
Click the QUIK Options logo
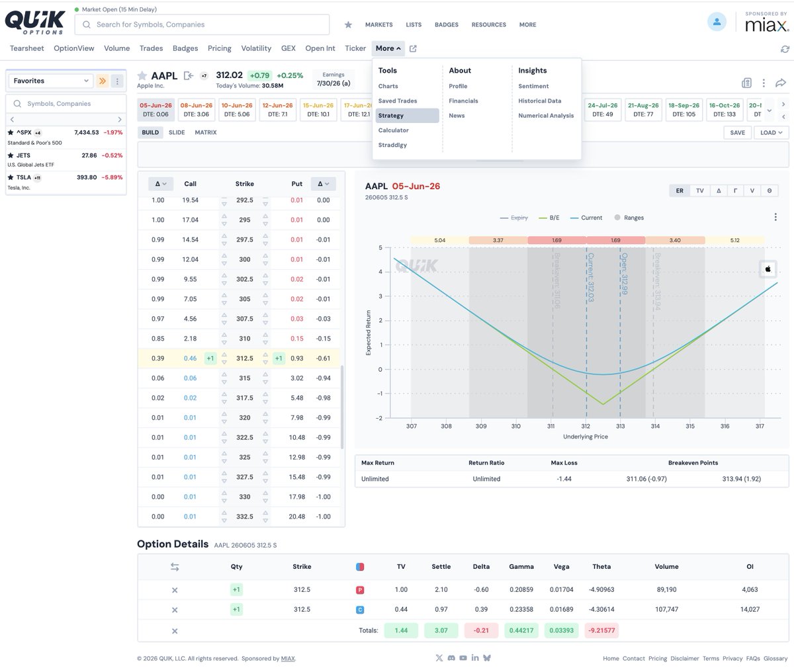35,22
